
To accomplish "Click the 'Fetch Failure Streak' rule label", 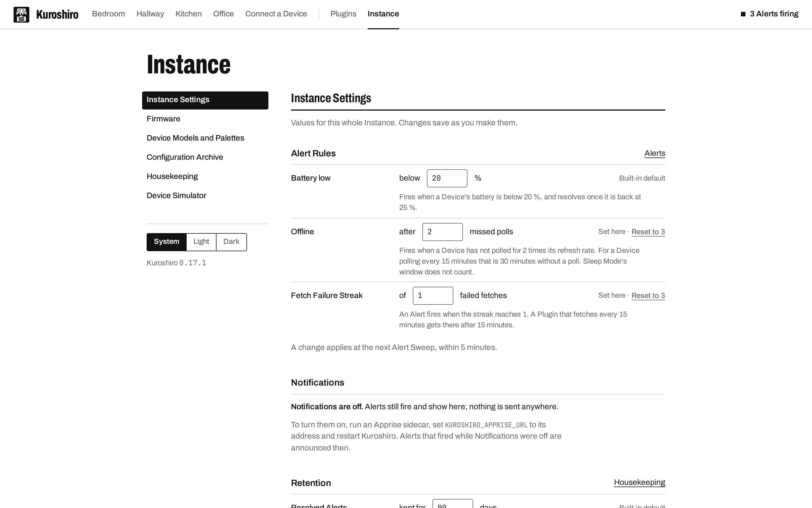I will click(x=327, y=295).
